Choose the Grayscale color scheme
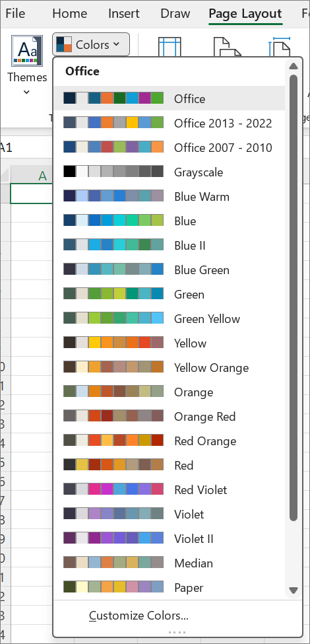Image resolution: width=310 pixels, height=644 pixels. (x=170, y=172)
